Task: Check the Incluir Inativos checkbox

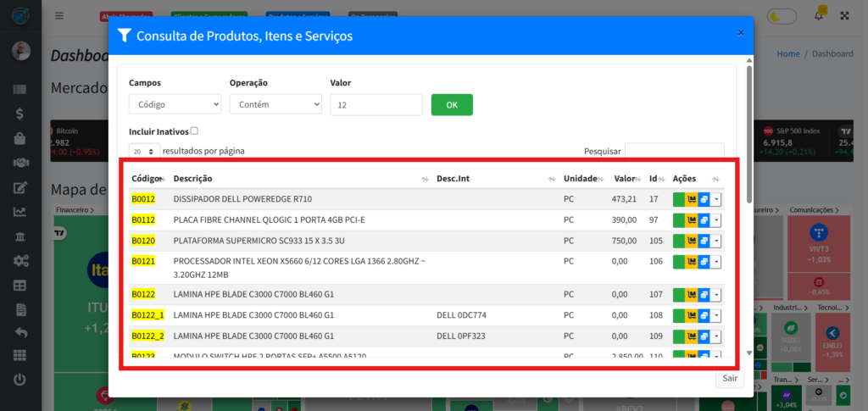Action: pyautogui.click(x=194, y=131)
